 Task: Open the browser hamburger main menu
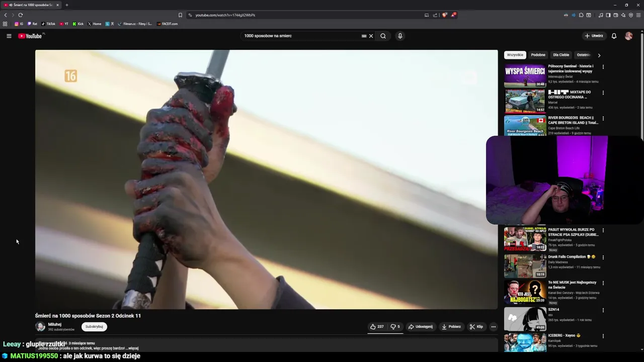coord(638,15)
